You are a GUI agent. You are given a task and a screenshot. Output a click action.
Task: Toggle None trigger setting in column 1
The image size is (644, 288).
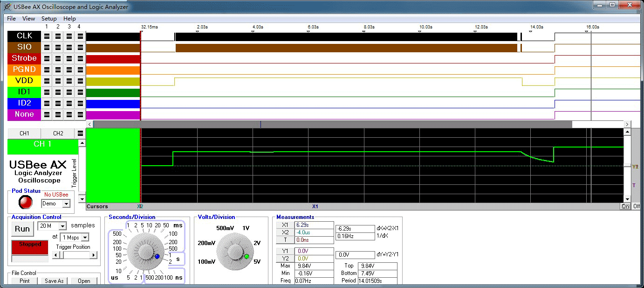click(x=47, y=114)
